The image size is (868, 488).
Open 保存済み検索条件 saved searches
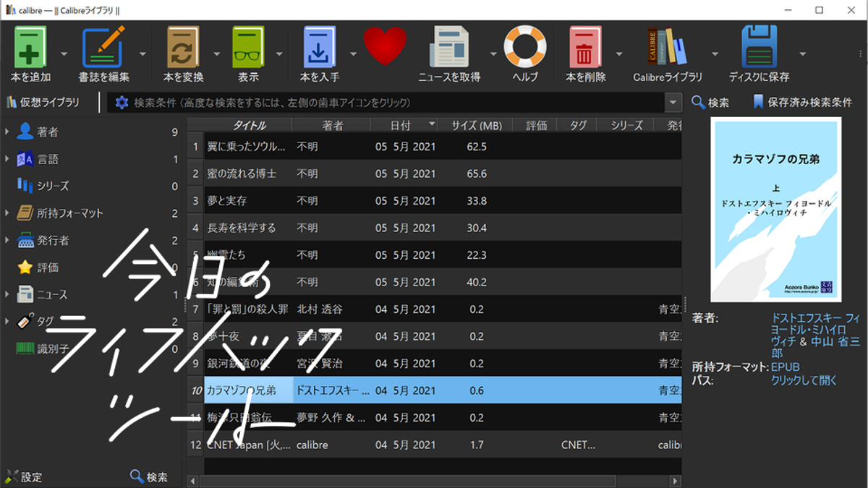tap(803, 103)
